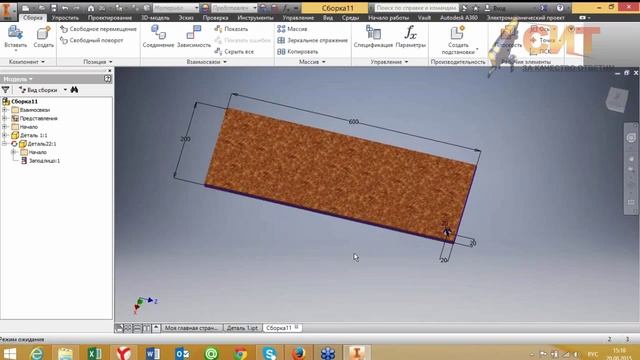This screenshot has width=640, height=360.
Task: Activate Свободный поворот tool
Action: point(91,40)
